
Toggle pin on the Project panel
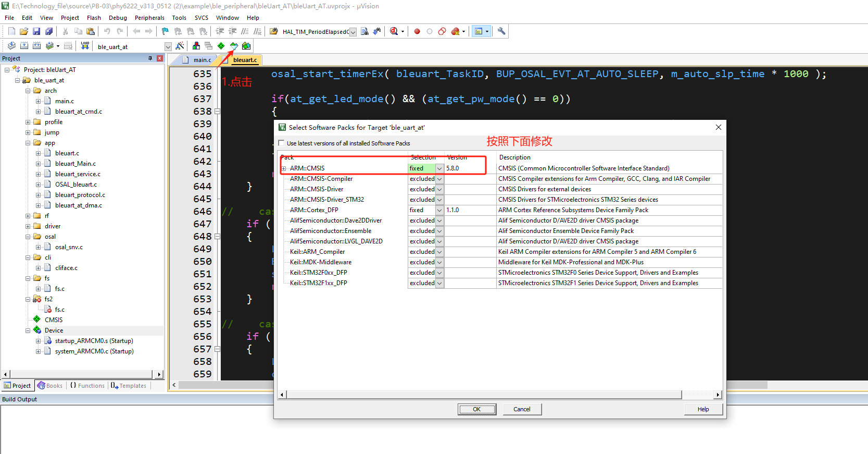[150, 58]
